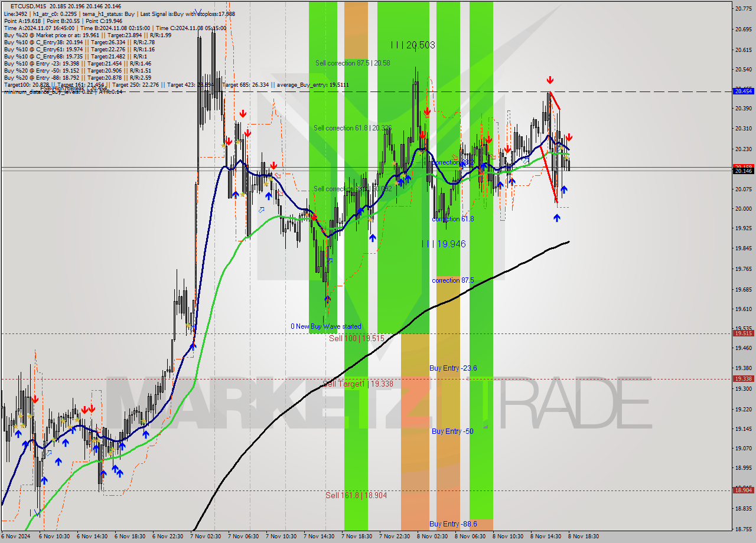Image resolution: width=756 pixels, height=543 pixels.
Task: Click the 'Buy Entry -88.6' label
Action: (x=453, y=524)
